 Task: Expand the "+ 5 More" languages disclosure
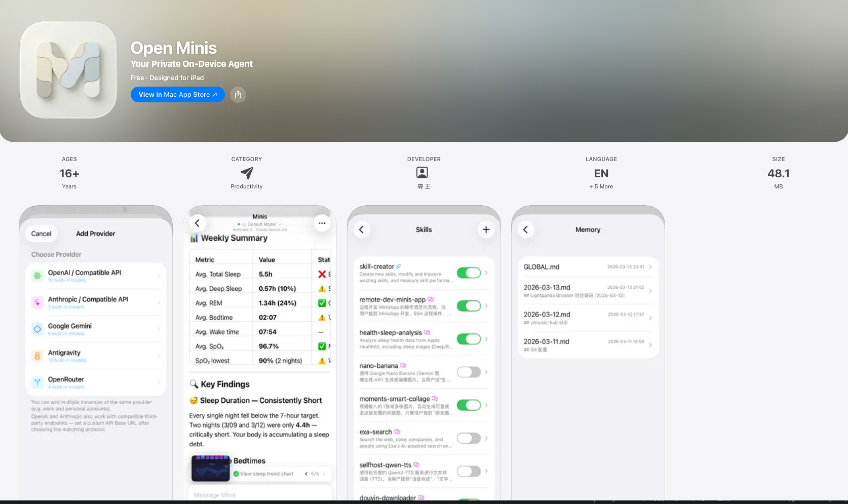click(601, 186)
